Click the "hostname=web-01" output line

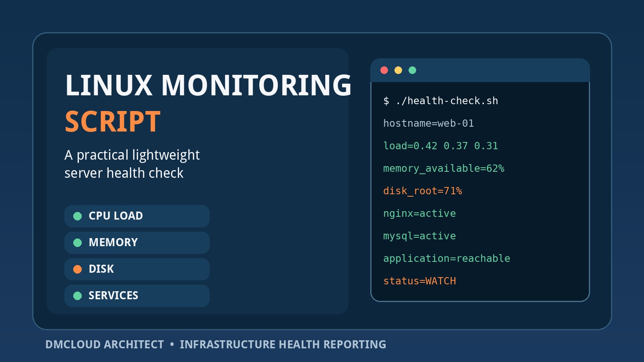pyautogui.click(x=429, y=123)
